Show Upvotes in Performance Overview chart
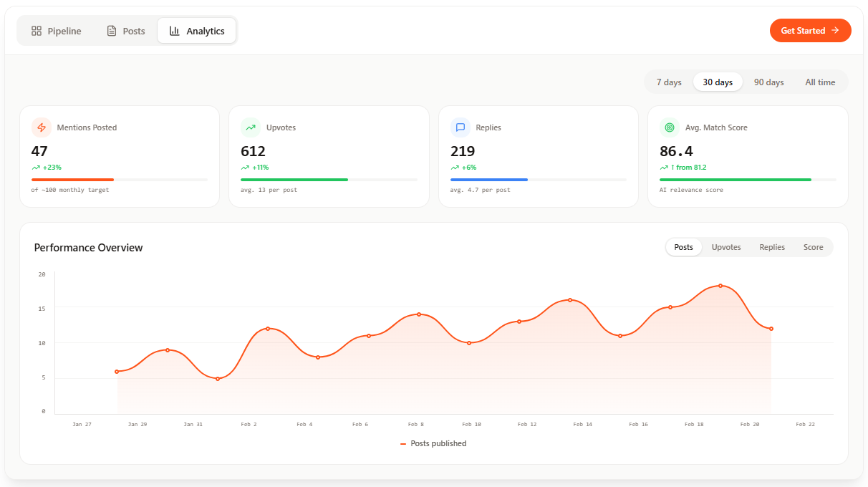 [x=726, y=247]
